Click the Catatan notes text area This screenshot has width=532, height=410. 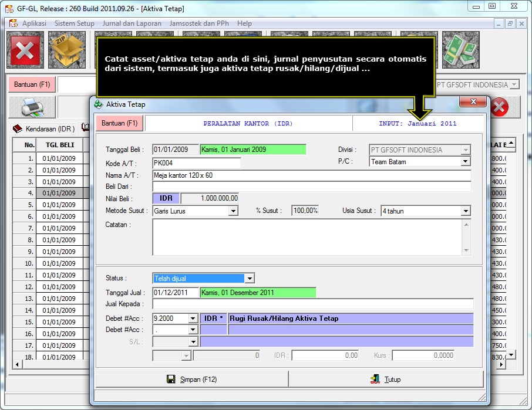[307, 237]
